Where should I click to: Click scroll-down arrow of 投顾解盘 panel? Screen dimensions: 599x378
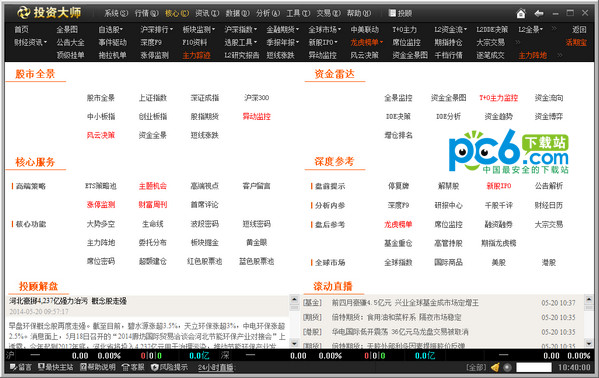coord(294,343)
